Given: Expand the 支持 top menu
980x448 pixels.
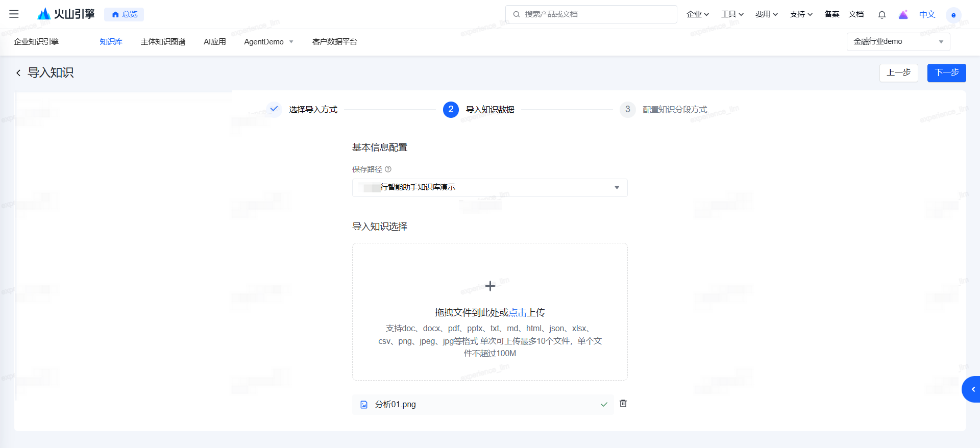Looking at the screenshot, I should 801,14.
